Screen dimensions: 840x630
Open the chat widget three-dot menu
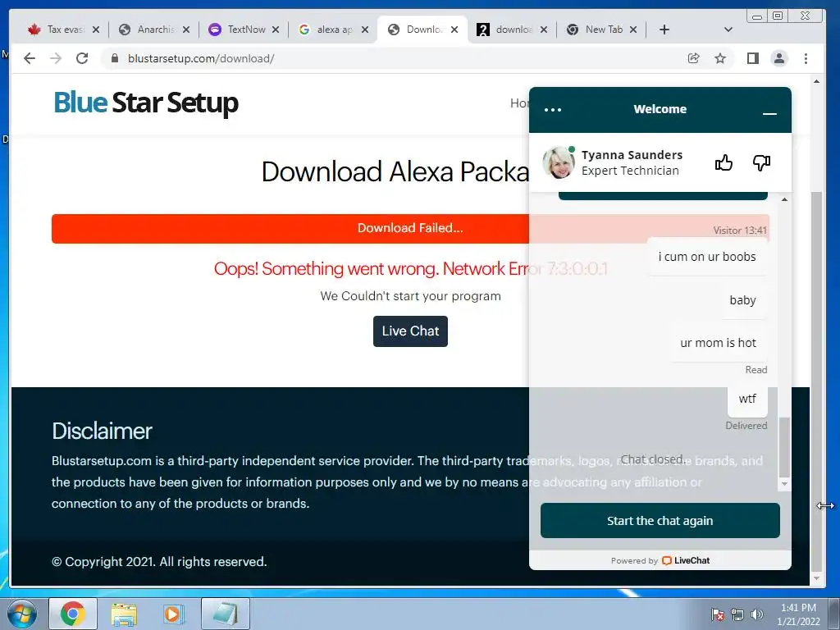point(553,110)
